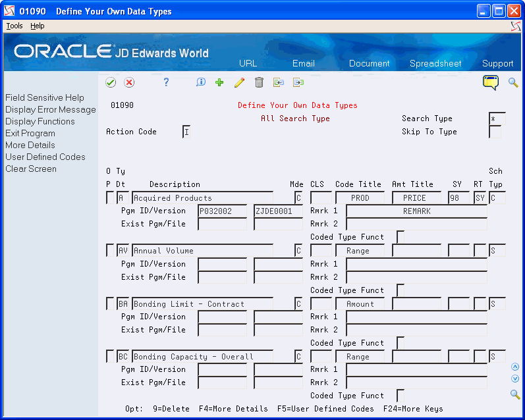Open the yellow chat note icon
Image resolution: width=525 pixels, height=420 pixels.
click(x=491, y=83)
